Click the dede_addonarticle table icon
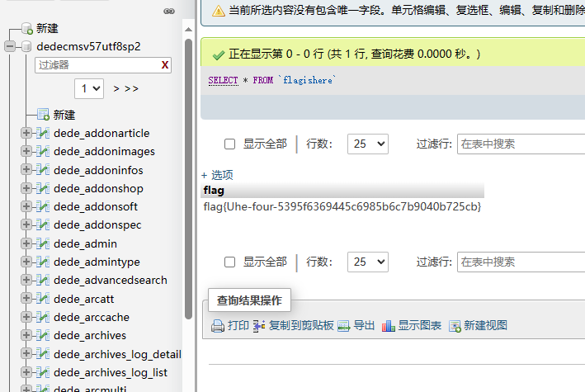Image resolution: width=585 pixels, height=392 pixels. (x=43, y=133)
